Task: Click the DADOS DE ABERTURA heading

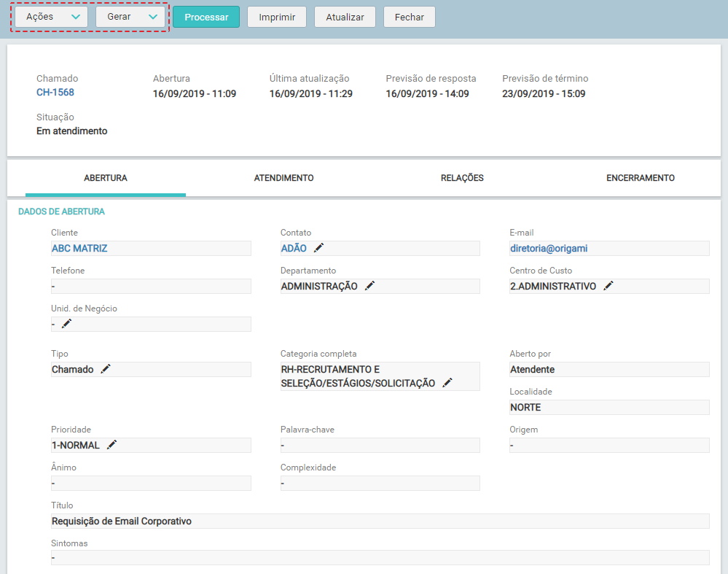Action: pyautogui.click(x=61, y=212)
